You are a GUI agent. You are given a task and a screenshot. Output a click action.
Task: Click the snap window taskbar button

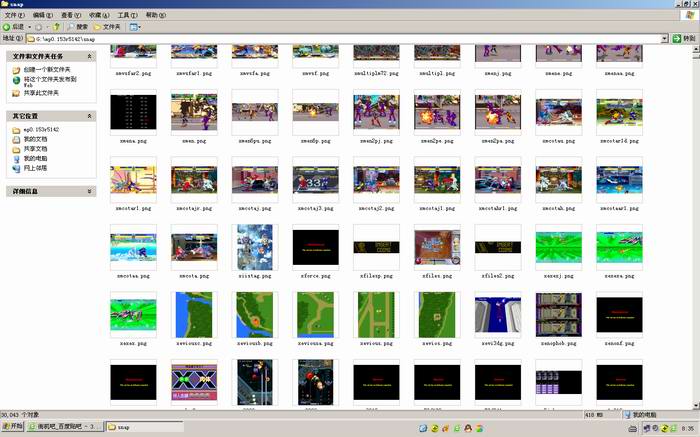[145, 427]
